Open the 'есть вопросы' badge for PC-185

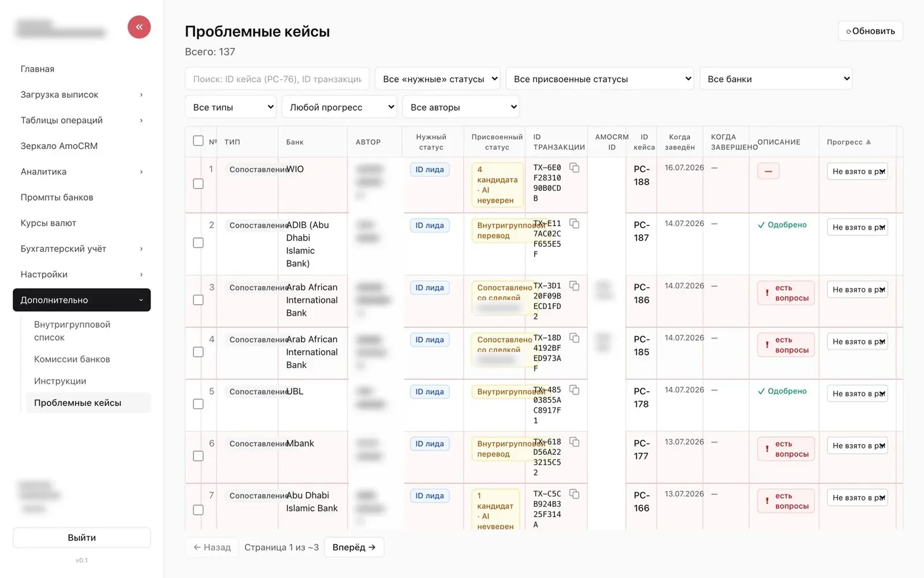coord(786,345)
